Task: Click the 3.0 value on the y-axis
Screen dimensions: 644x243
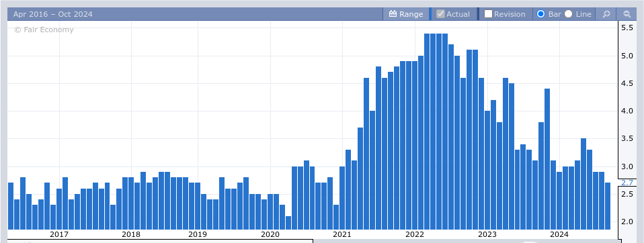Action: point(627,166)
